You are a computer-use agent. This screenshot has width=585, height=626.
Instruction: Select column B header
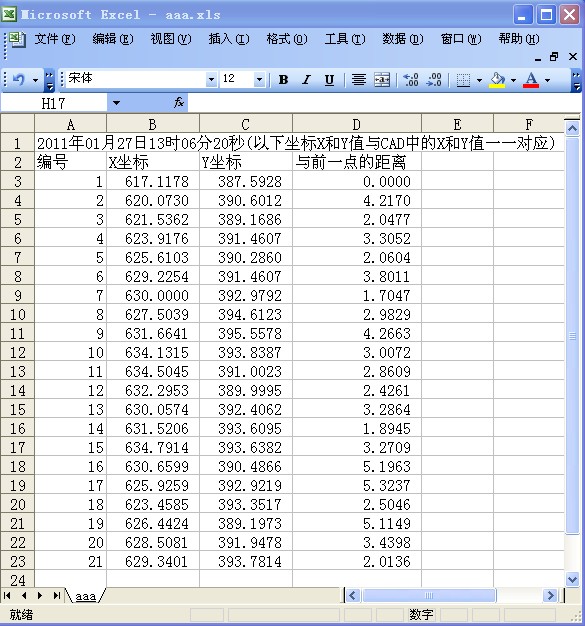click(x=153, y=125)
